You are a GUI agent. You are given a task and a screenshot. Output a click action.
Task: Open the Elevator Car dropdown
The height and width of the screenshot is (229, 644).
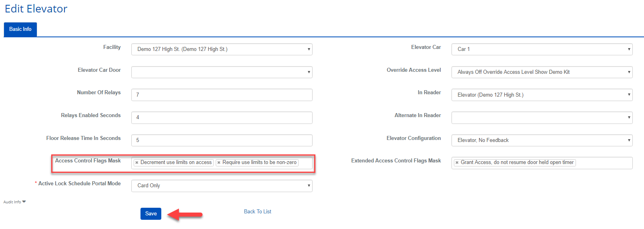point(542,49)
